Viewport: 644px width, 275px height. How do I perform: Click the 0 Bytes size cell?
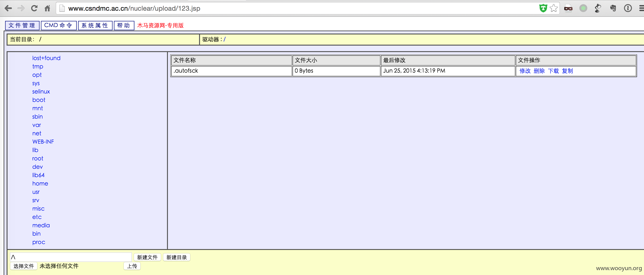pyautogui.click(x=336, y=71)
